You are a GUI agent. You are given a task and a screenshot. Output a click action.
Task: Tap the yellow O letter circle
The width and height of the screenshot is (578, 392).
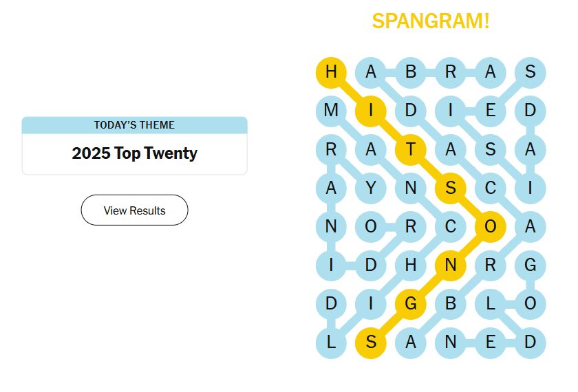click(491, 226)
